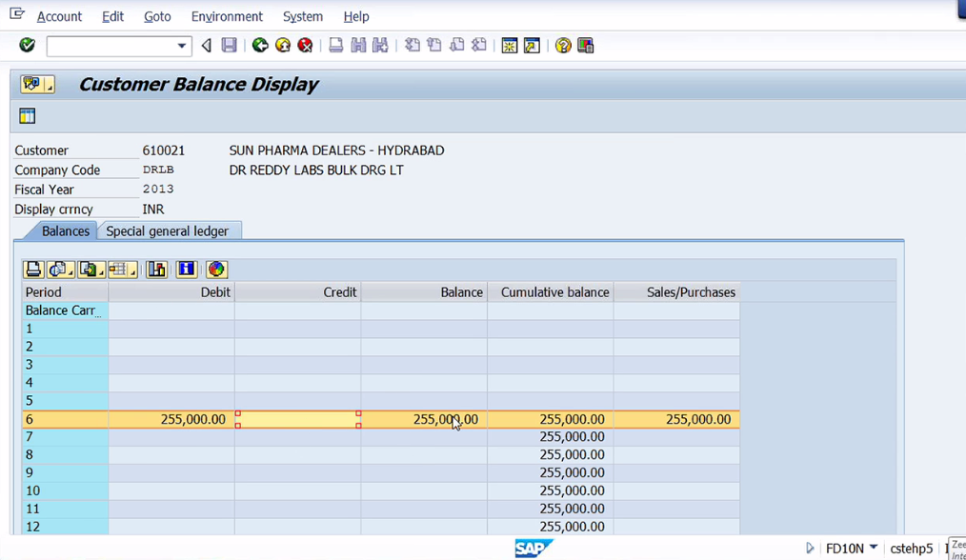Click the Cumulative balance column header
This screenshot has height=560, width=966.
(x=550, y=292)
